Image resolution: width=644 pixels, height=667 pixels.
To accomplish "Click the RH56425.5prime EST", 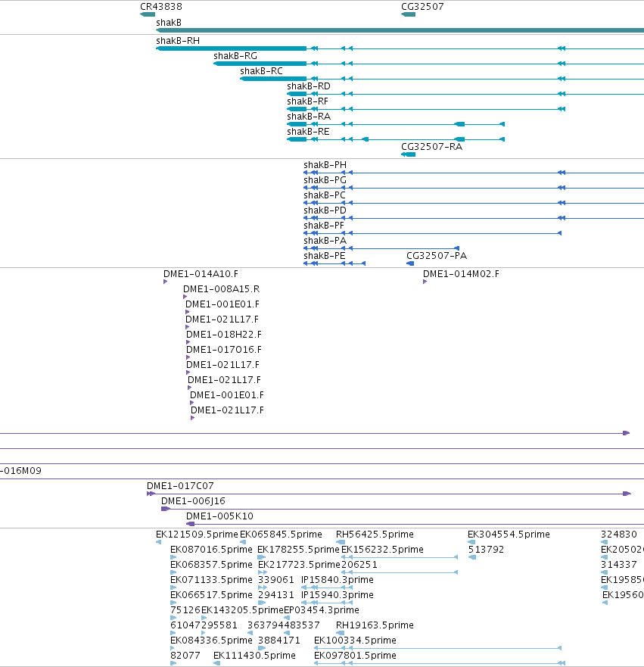I will click(x=341, y=542).
